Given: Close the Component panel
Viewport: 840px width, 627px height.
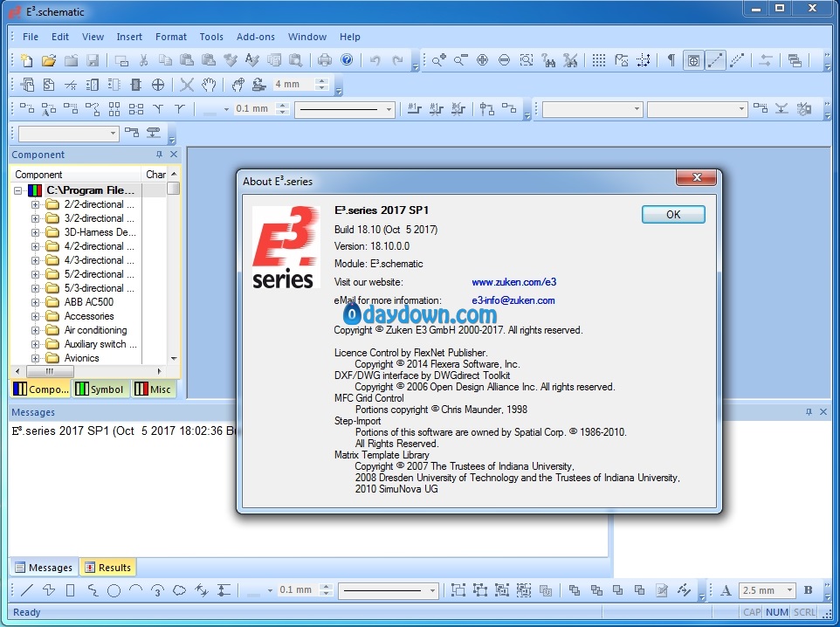Looking at the screenshot, I should pos(174,155).
